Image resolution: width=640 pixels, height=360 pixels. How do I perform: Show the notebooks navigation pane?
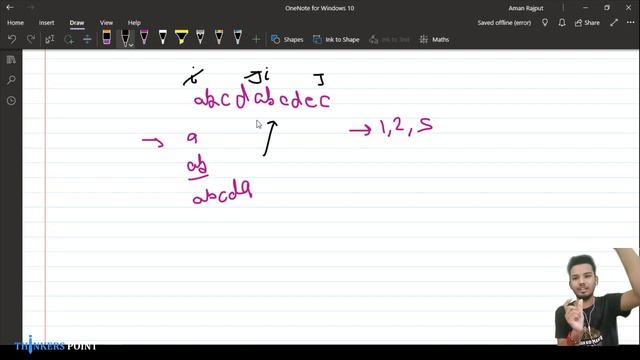click(x=11, y=60)
